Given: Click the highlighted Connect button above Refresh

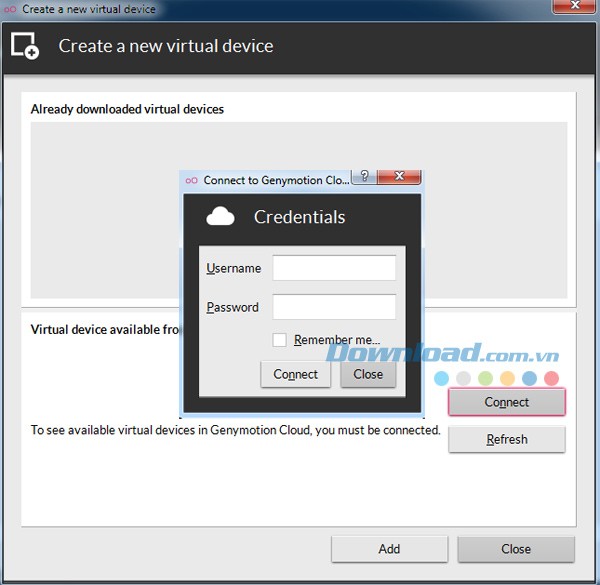Looking at the screenshot, I should click(x=506, y=402).
